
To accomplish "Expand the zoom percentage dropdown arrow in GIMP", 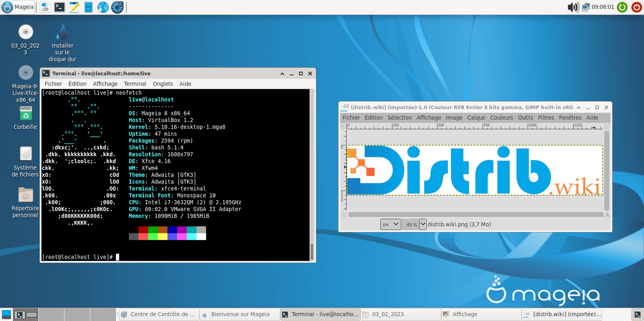I will click(x=423, y=224).
